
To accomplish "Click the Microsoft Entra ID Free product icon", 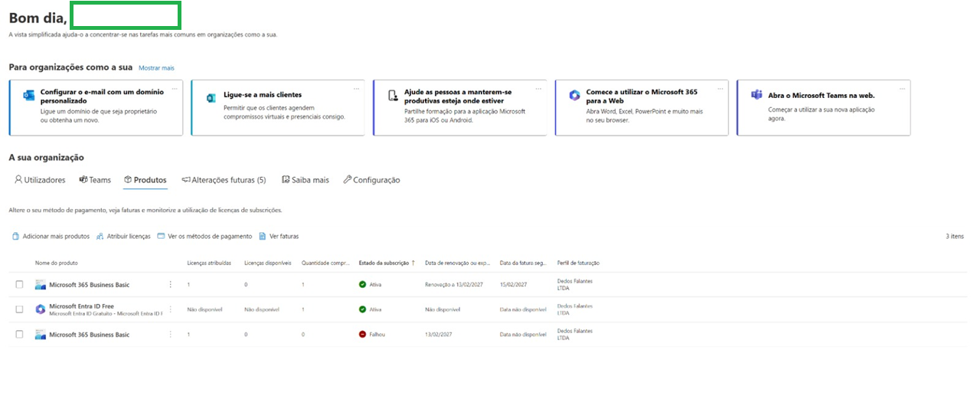I will [x=41, y=309].
